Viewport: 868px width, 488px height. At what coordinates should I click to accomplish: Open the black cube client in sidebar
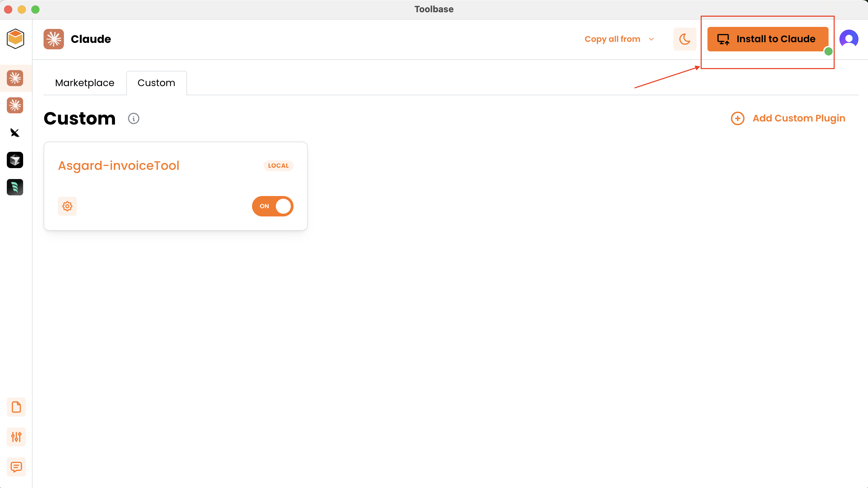coord(15,160)
